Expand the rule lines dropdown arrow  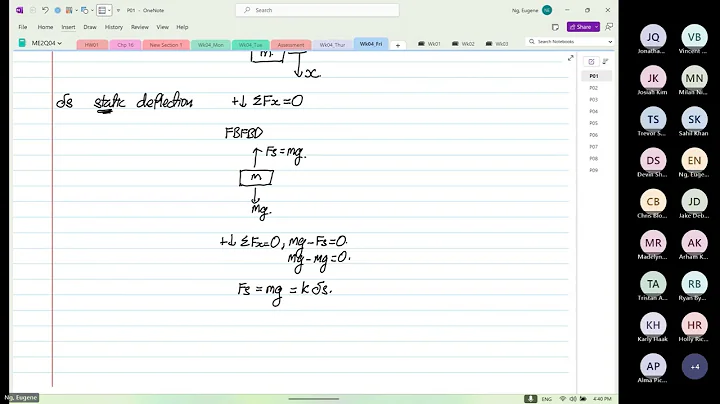coord(109,11)
